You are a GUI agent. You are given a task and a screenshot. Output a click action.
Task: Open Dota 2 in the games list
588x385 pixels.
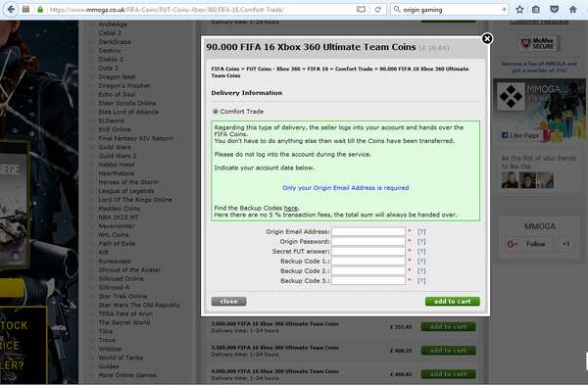[x=108, y=68]
